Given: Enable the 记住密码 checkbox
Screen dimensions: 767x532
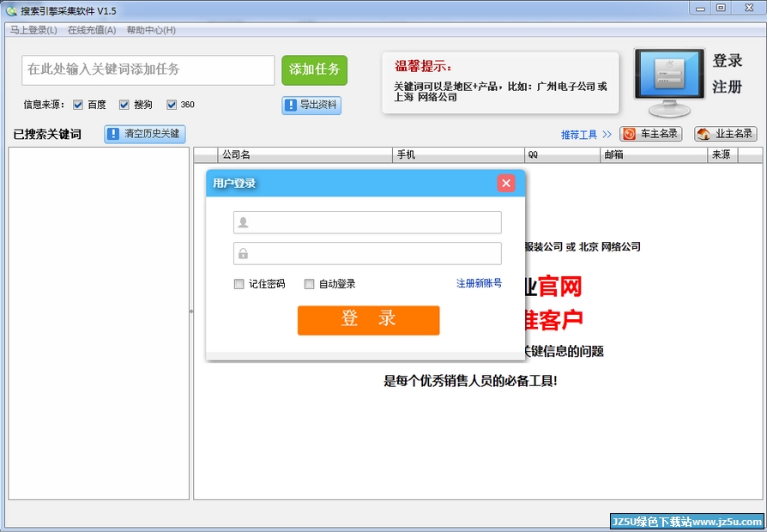Looking at the screenshot, I should coord(239,284).
